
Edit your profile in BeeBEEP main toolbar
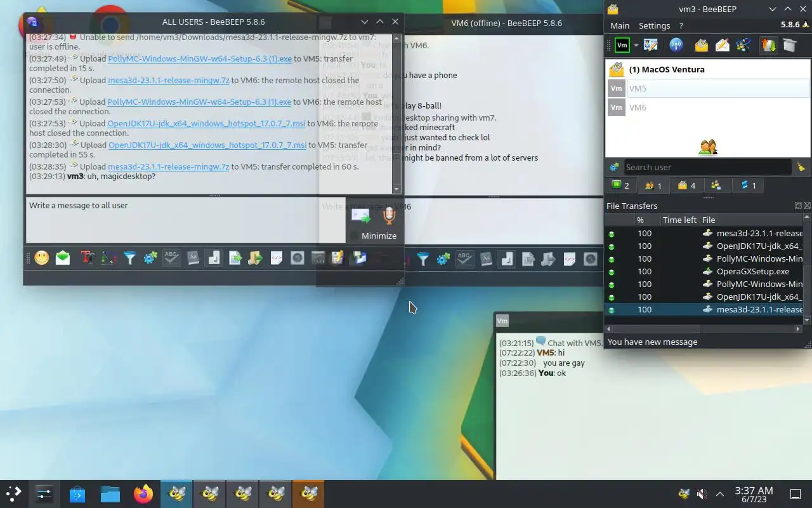pos(651,45)
